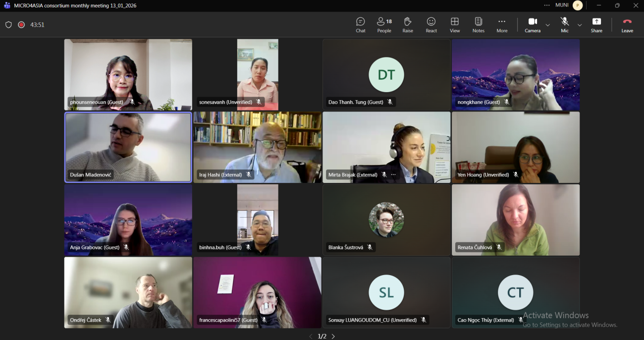Open meeting Notes
The width and height of the screenshot is (644, 340).
pyautogui.click(x=478, y=25)
